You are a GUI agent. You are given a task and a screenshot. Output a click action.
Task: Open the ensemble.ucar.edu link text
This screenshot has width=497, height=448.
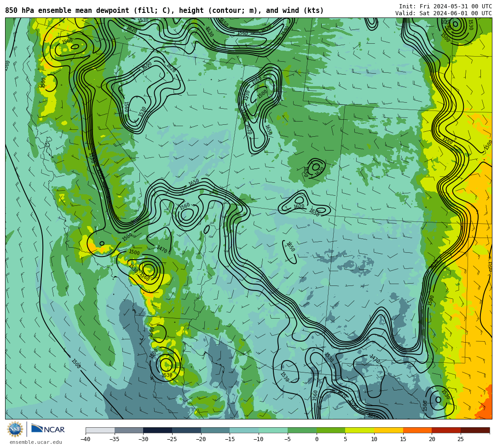[36, 442]
